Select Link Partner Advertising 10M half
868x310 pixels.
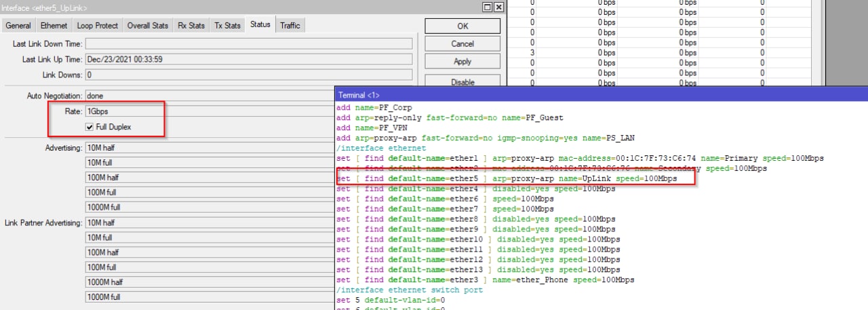click(210, 223)
